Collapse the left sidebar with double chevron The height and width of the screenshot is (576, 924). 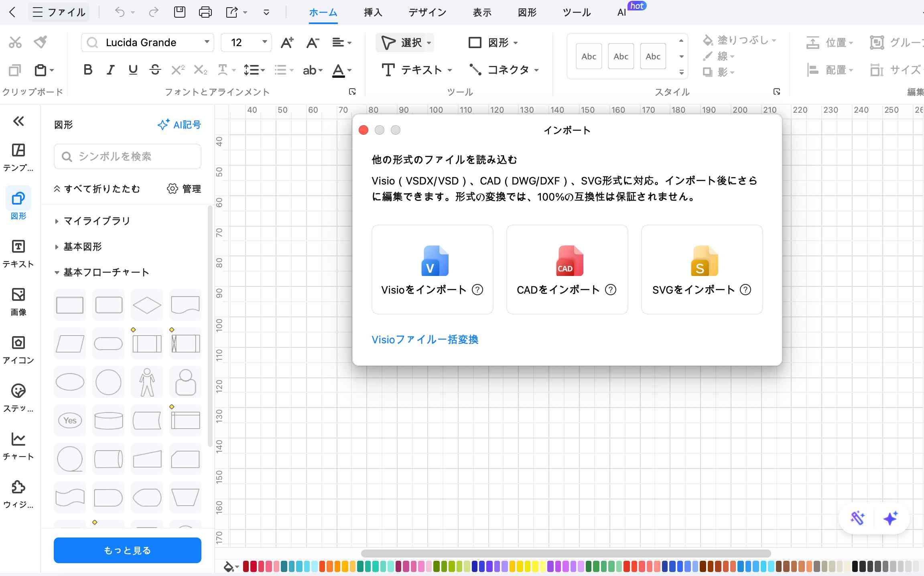18,121
